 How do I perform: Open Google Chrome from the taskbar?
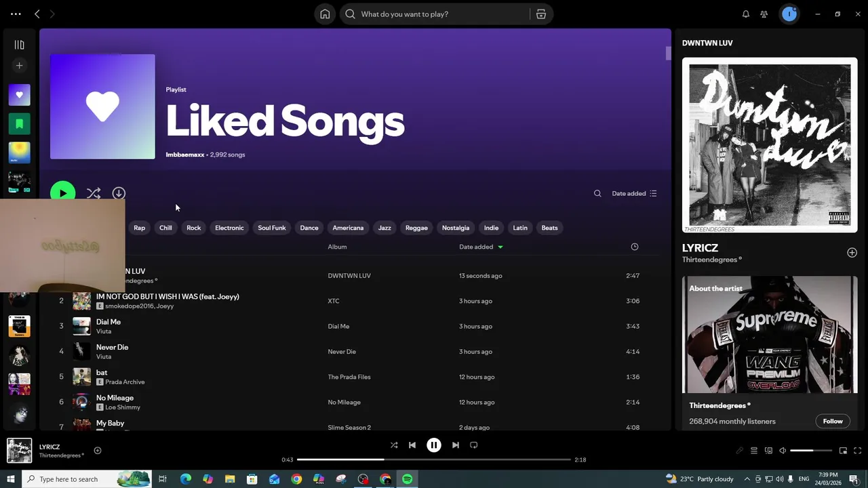tap(296, 479)
